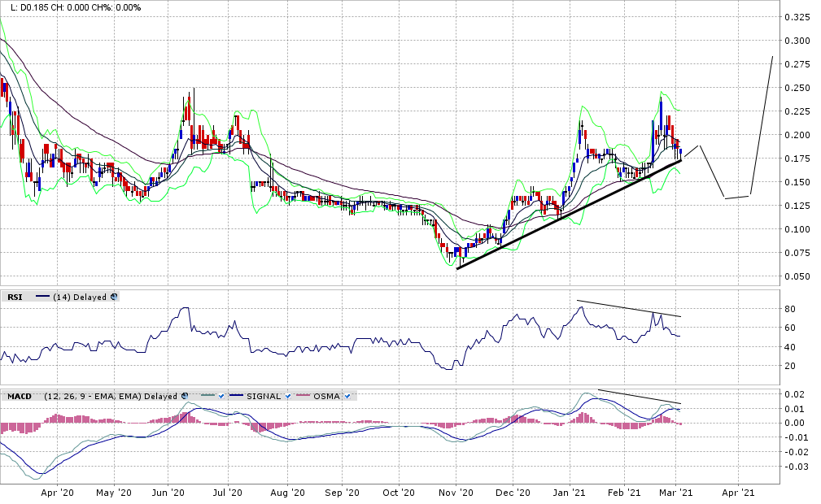The image size is (821, 504).
Task: Click the Mar '21 date on time axis
Action: point(675,493)
